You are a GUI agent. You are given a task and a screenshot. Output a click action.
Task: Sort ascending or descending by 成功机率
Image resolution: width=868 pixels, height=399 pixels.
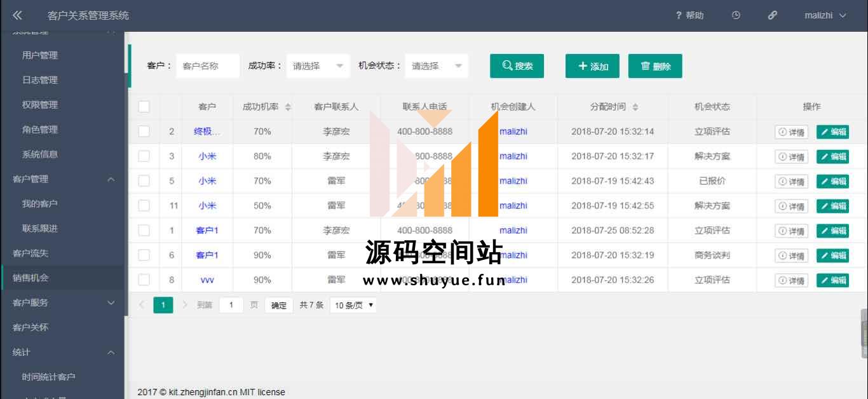[288, 107]
